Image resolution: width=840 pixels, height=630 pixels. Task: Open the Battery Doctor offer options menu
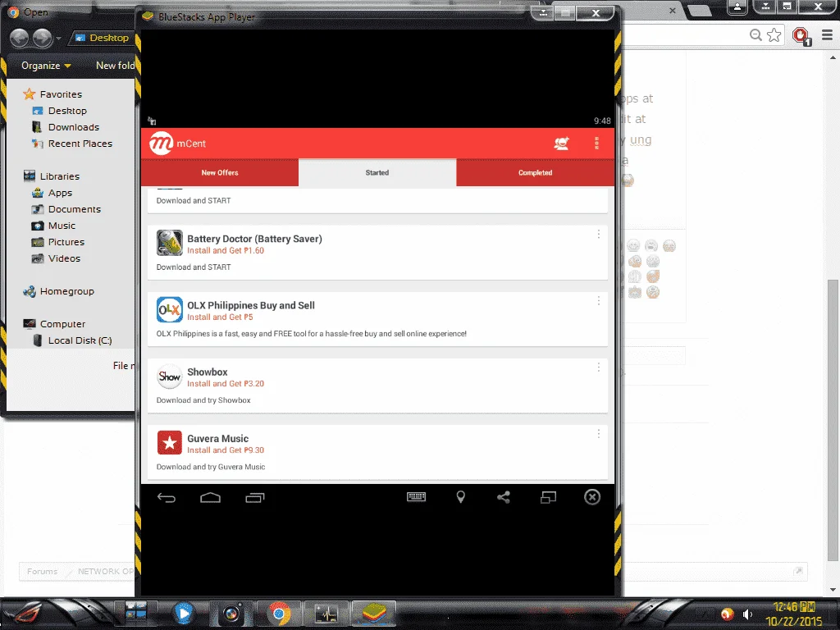598,234
